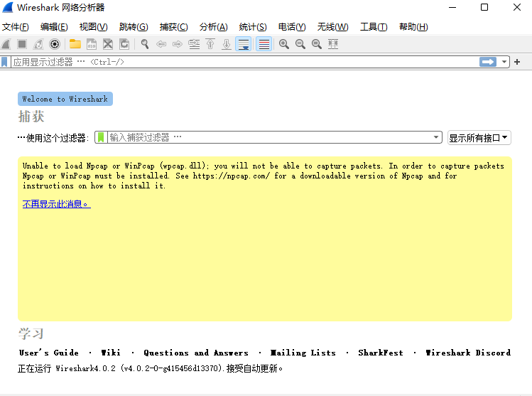The width and height of the screenshot is (532, 396).
Task: Open 编辑(E) menu
Action: click(54, 27)
